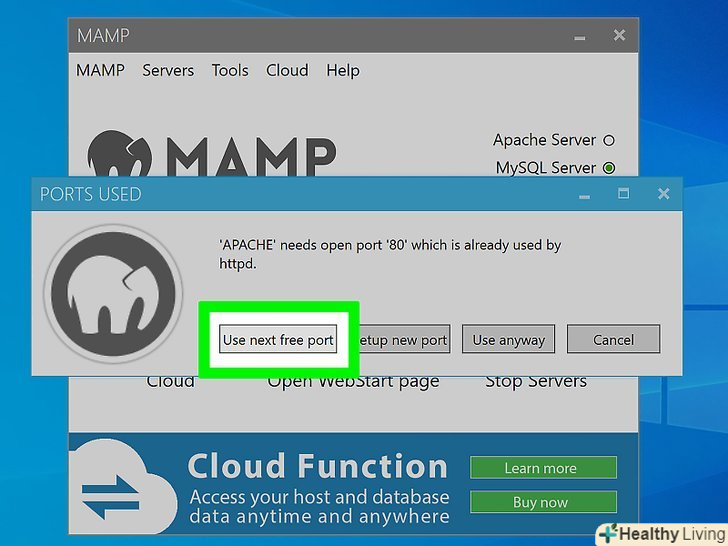Click the PORTS USED title bar text
Image resolution: width=728 pixels, height=546 pixels.
pos(91,194)
